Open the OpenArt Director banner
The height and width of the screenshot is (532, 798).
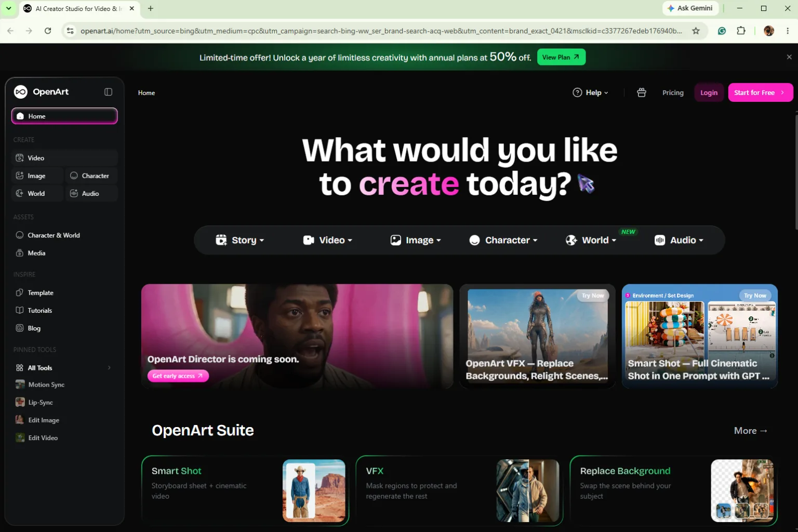(297, 336)
